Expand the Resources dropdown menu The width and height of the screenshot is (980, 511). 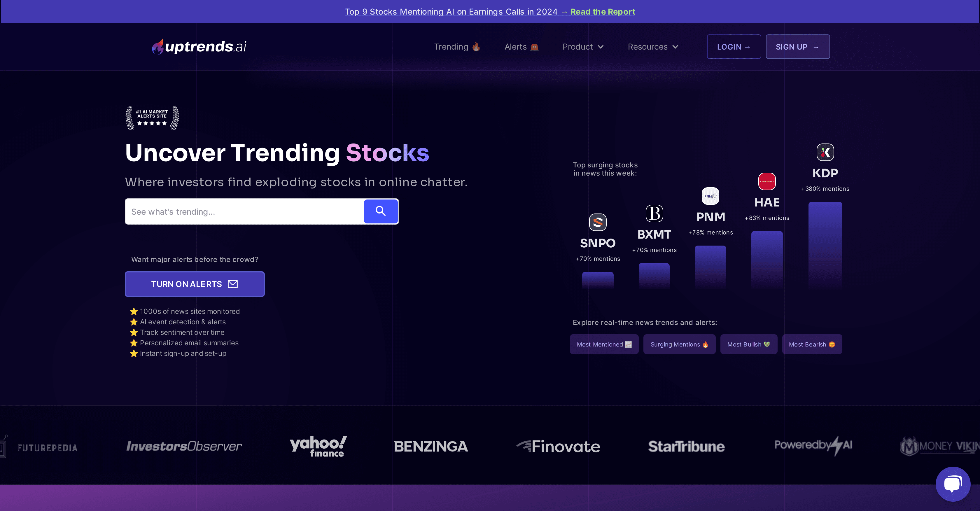point(653,47)
